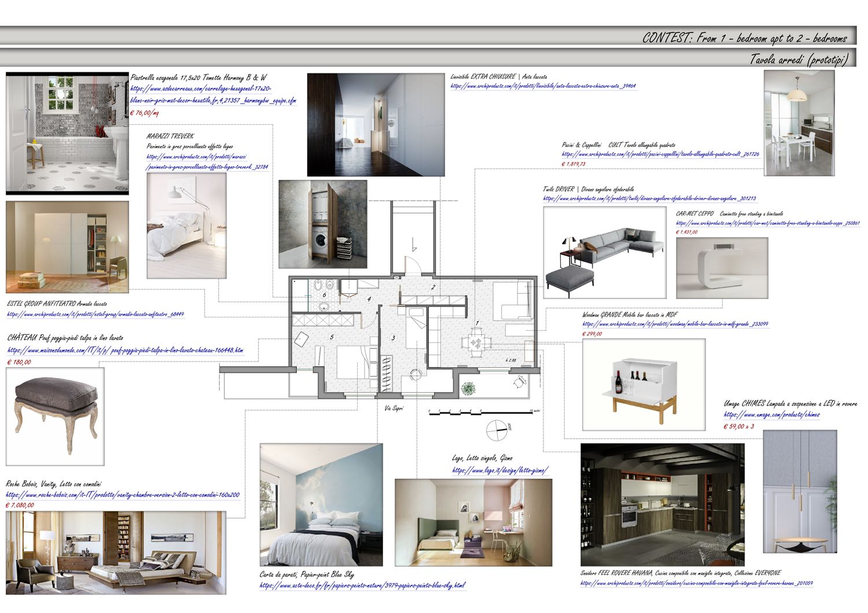Screen dimensions: 868x613
Task: Open the Lago Gizmo single bed link
Action: (x=499, y=470)
